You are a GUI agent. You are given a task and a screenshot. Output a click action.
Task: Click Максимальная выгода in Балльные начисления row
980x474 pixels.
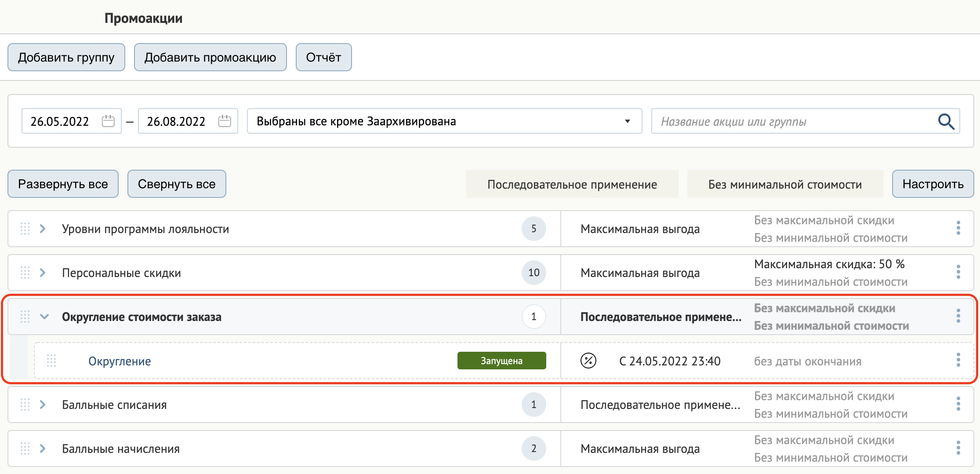point(640,448)
